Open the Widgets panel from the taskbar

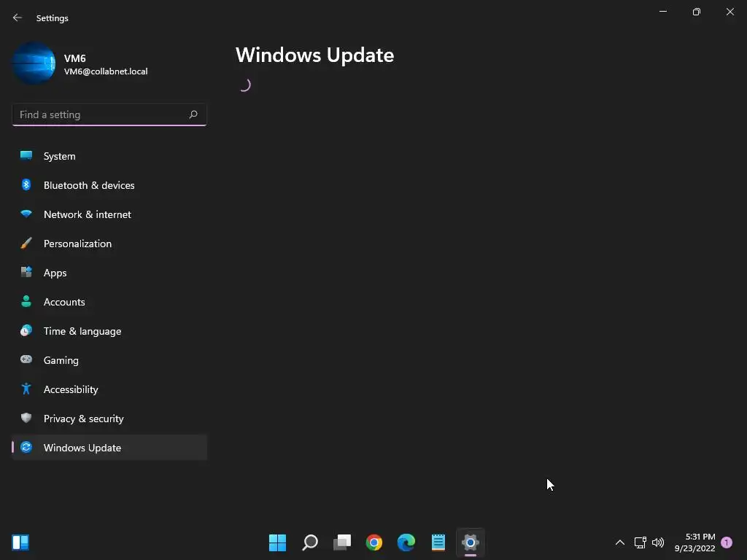point(20,542)
